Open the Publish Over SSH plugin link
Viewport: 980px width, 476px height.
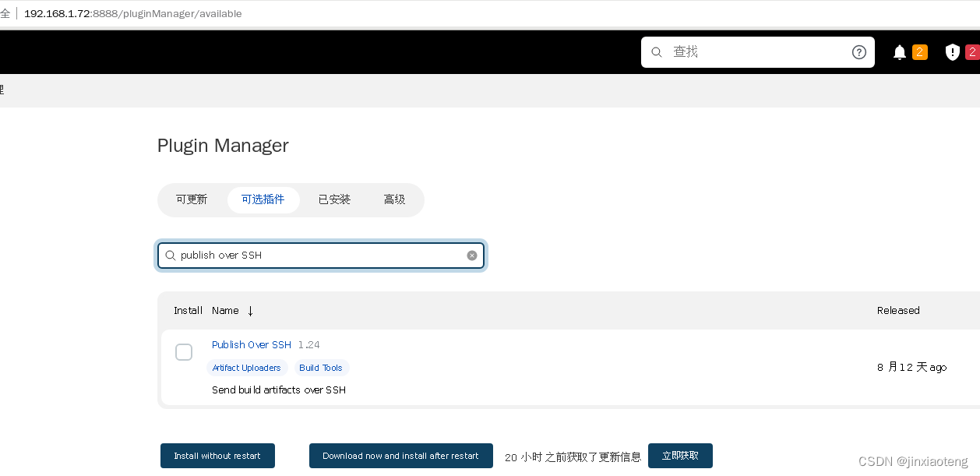[x=252, y=344]
